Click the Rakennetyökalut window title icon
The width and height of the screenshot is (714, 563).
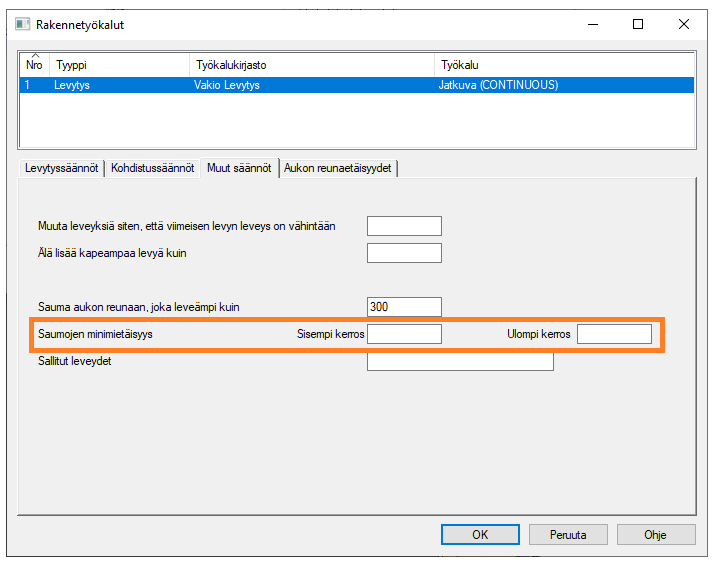[x=23, y=24]
